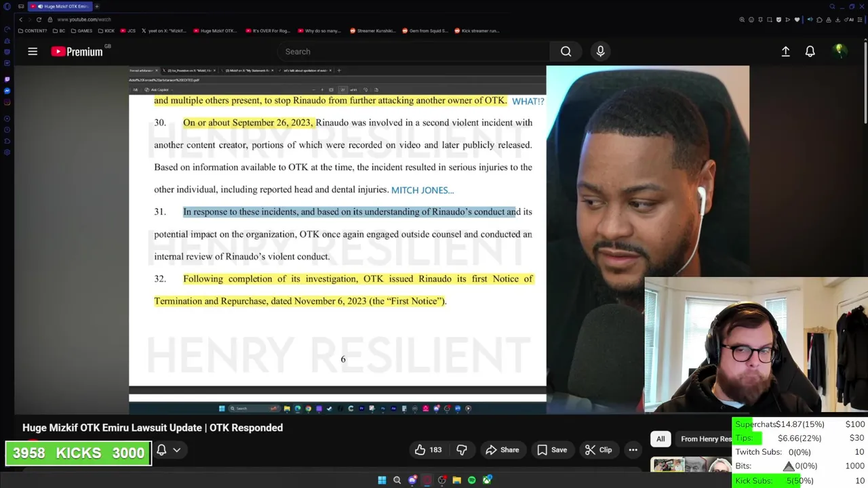Open search tabs magnifier in title bar
Screen dimensions: 868x488
(832, 7)
